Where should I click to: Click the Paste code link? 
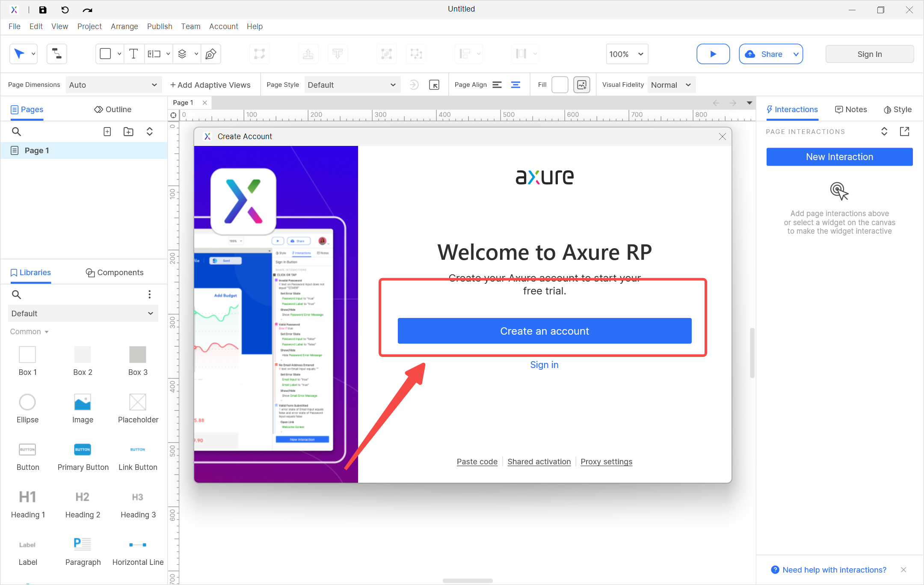(477, 461)
